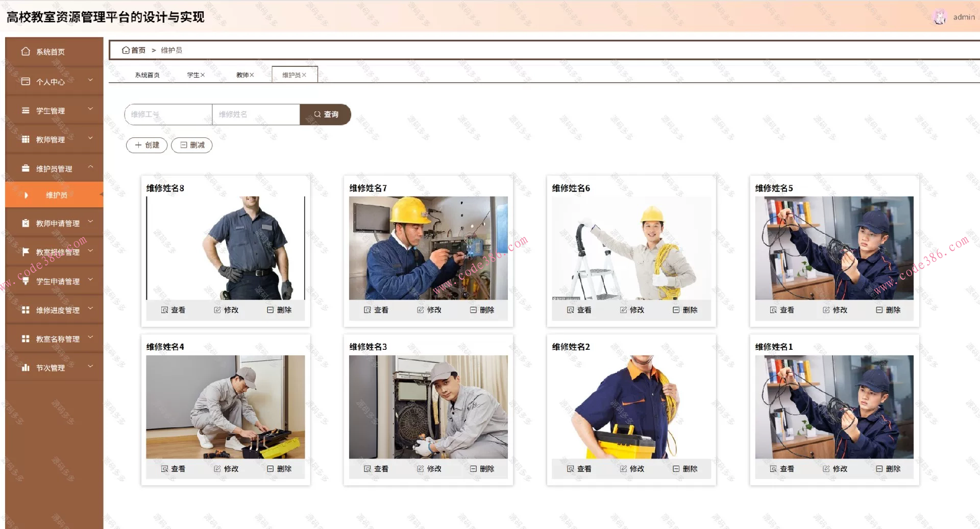Screen dimensions: 980x529
Task: Click the 学生申请管理 sidebar icon
Action: [x=26, y=281]
